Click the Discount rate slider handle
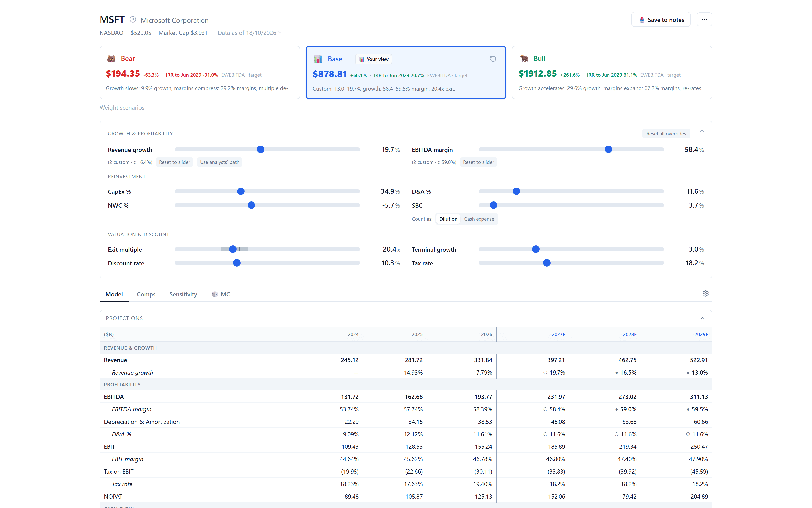This screenshot has height=508, width=812. (237, 263)
